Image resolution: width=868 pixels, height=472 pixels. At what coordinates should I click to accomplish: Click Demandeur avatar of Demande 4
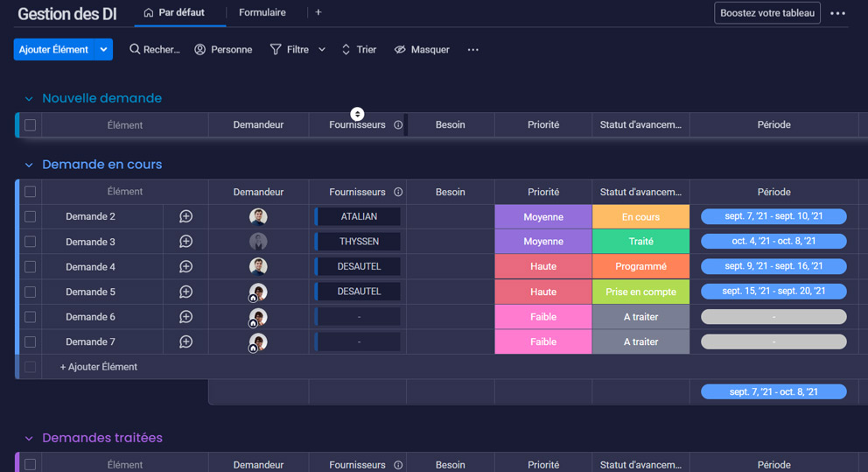pos(258,266)
